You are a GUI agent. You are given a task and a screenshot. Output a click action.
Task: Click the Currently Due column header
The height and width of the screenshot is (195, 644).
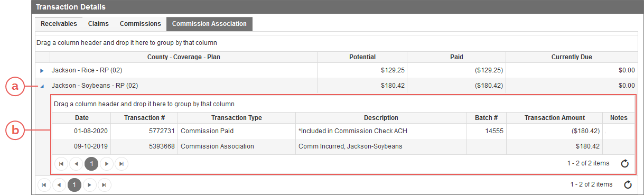pos(572,57)
